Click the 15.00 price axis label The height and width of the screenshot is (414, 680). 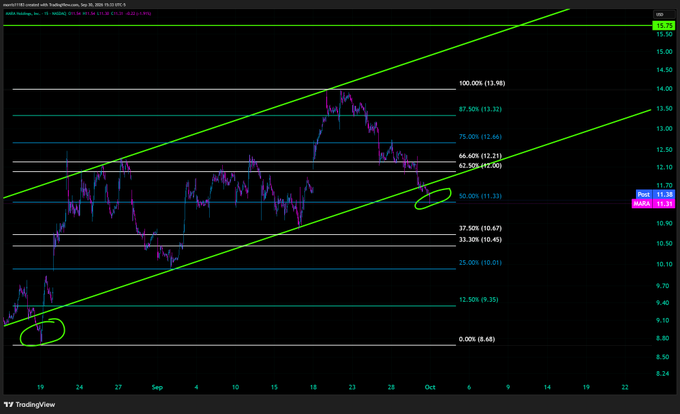click(x=664, y=52)
